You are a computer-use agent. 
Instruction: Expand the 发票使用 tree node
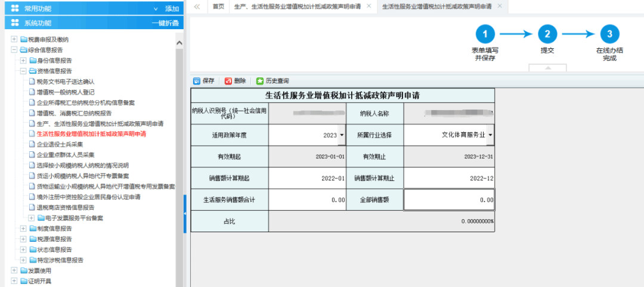[14, 270]
